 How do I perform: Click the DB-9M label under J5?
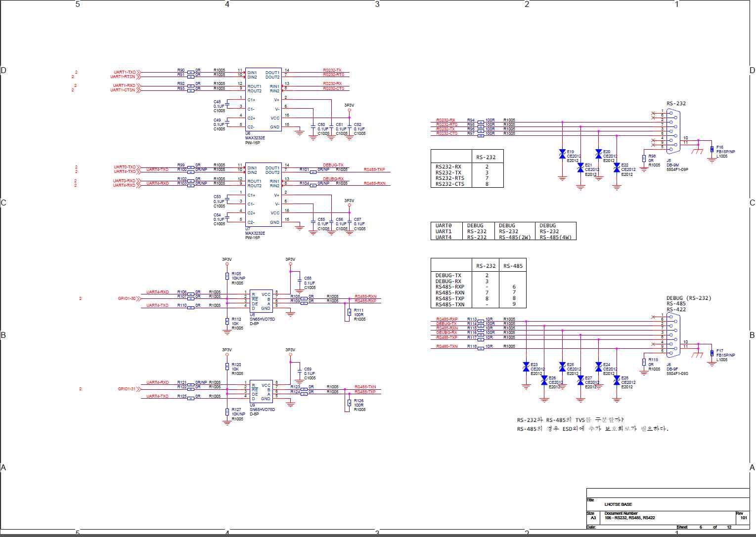tap(672, 165)
